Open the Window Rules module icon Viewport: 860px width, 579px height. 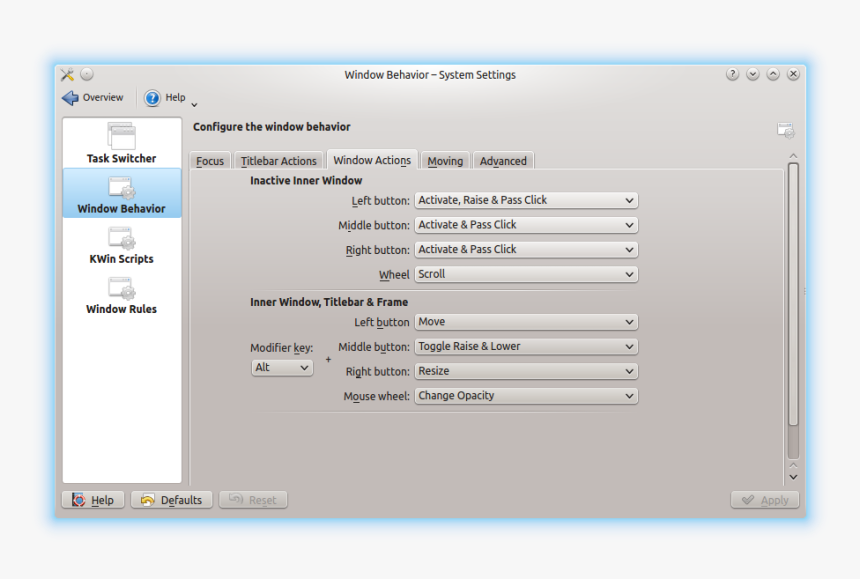click(x=121, y=289)
